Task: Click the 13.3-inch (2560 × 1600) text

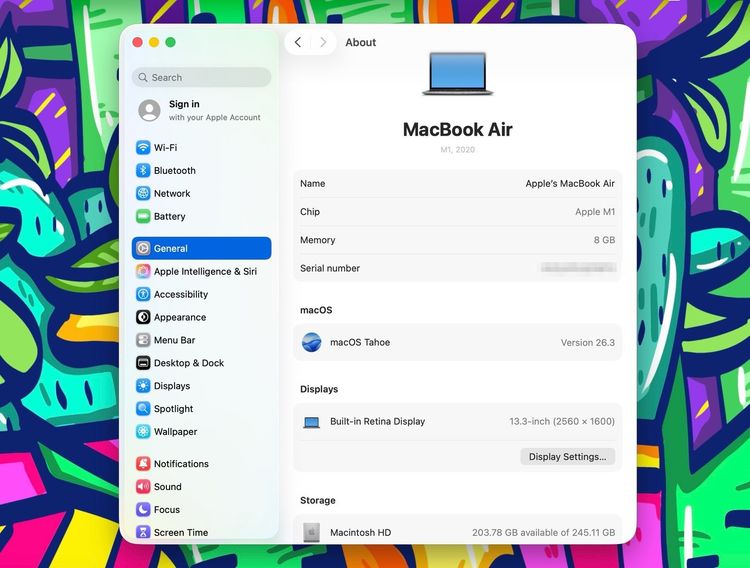Action: tap(562, 422)
